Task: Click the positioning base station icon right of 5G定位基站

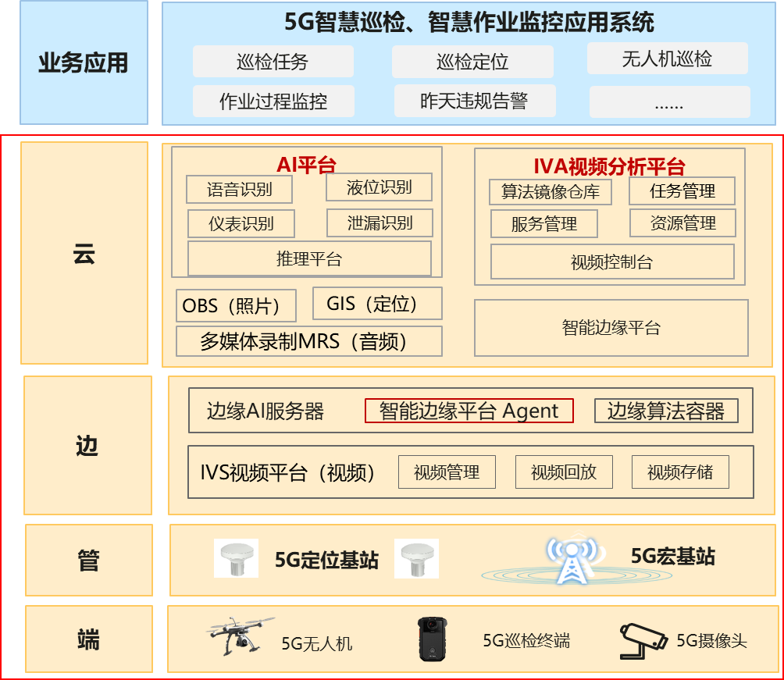Action: (416, 559)
